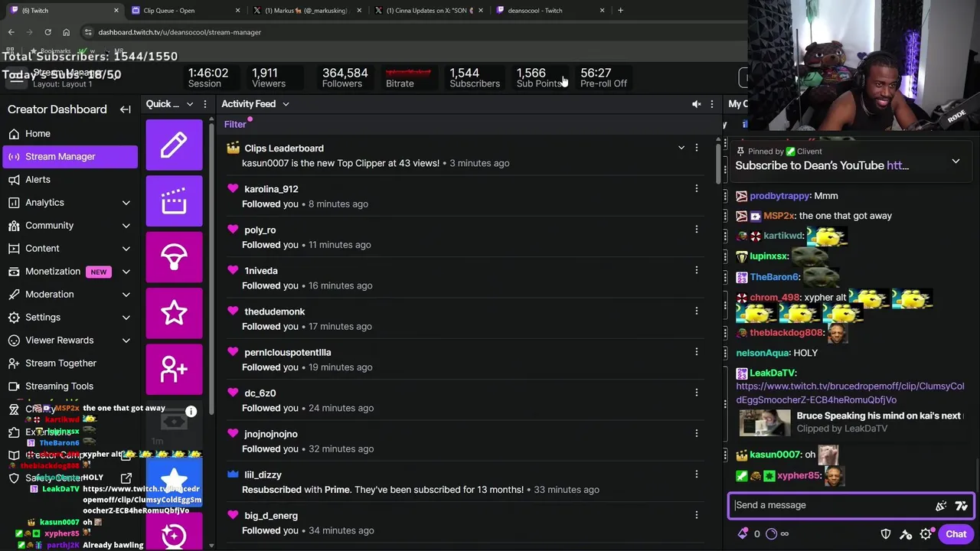
Task: Reload the page with browser refresh button
Action: (x=47, y=32)
